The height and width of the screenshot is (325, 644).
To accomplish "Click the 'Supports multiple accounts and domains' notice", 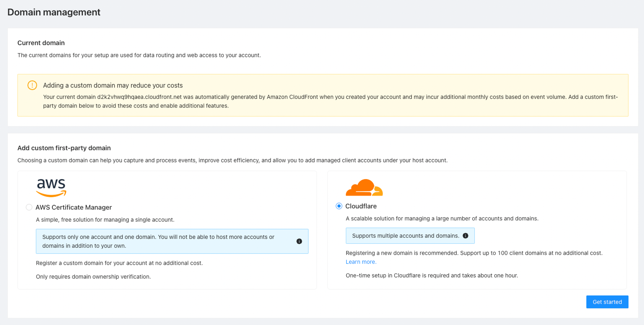I will click(405, 236).
